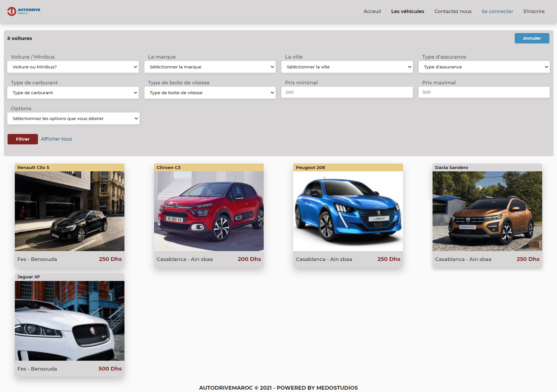
Task: Open Contactez nous page
Action: point(453,11)
